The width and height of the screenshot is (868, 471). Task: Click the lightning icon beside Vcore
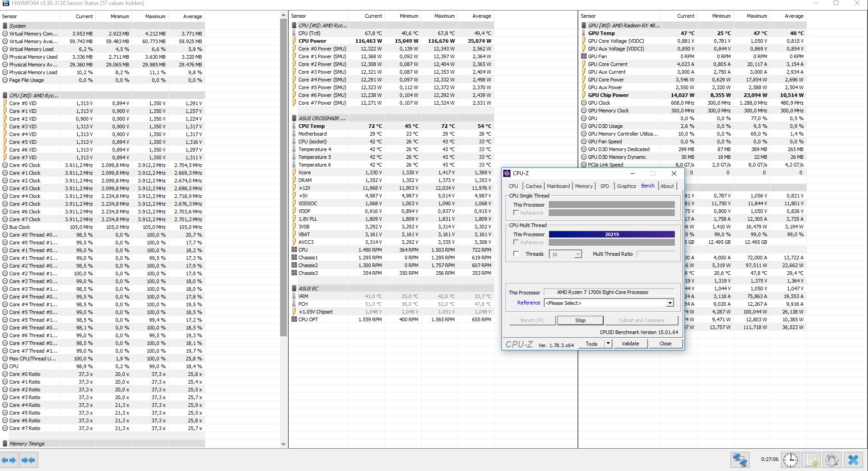point(294,172)
